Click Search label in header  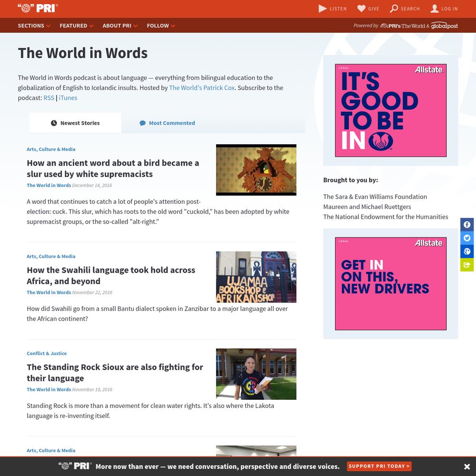[x=410, y=9]
